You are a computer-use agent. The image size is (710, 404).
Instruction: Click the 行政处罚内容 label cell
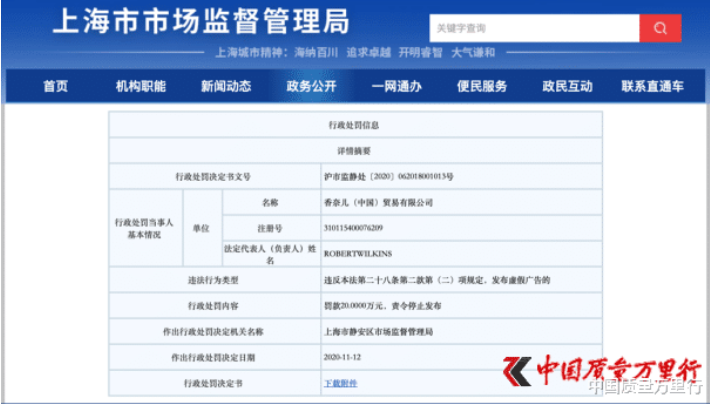(214, 306)
